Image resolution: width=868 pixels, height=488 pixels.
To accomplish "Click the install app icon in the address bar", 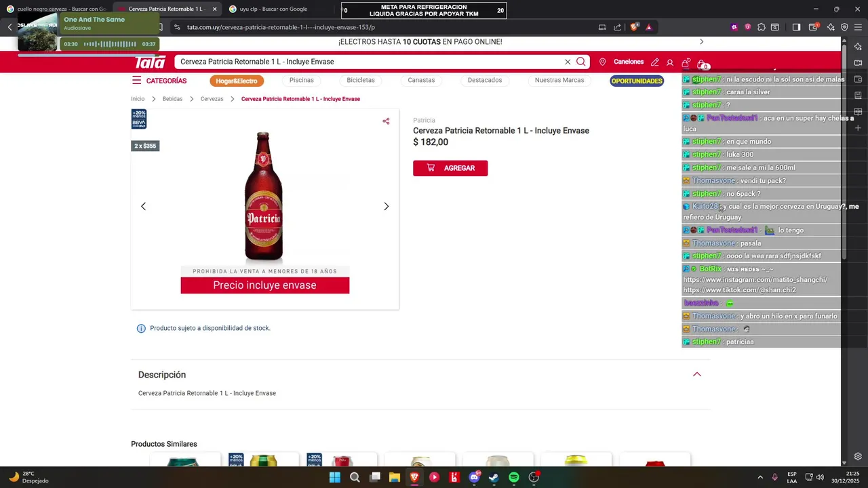I will coord(602,27).
